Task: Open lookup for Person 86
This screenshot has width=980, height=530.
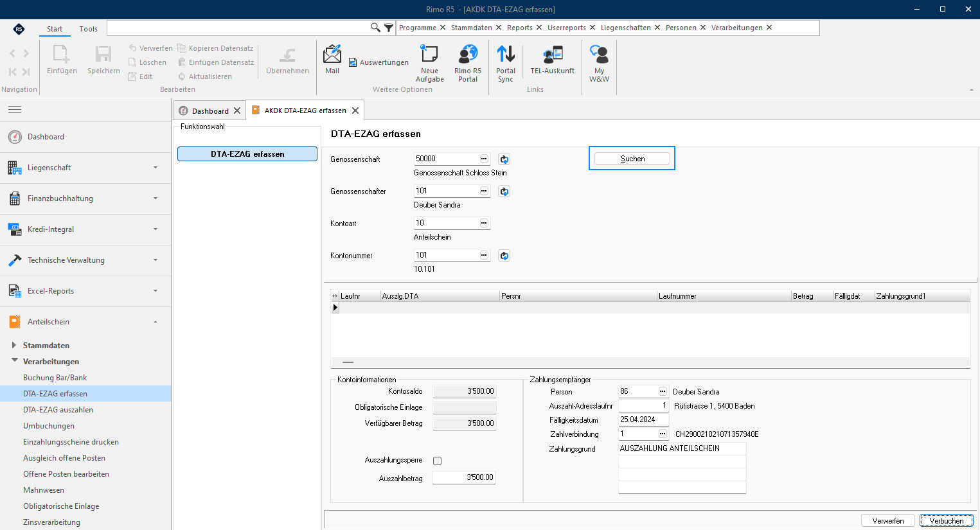Action: coord(663,391)
